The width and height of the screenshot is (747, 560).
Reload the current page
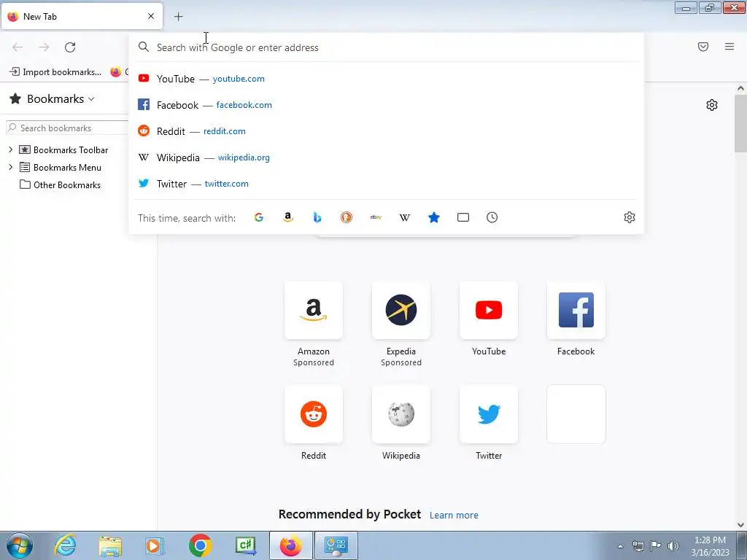[x=70, y=47]
